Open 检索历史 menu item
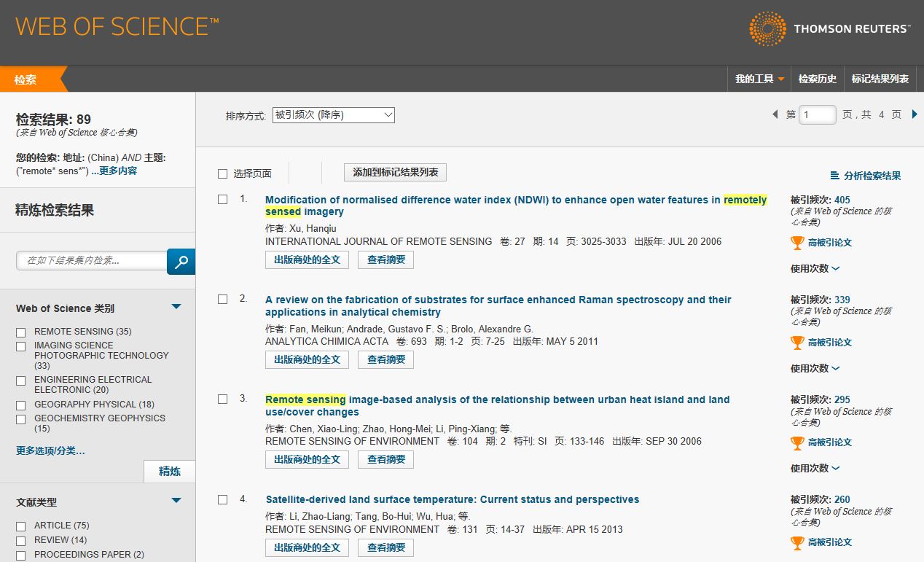This screenshot has width=924, height=562. 818,79
